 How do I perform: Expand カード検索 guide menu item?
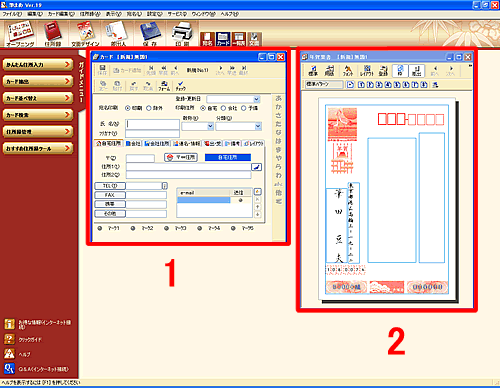(x=38, y=115)
